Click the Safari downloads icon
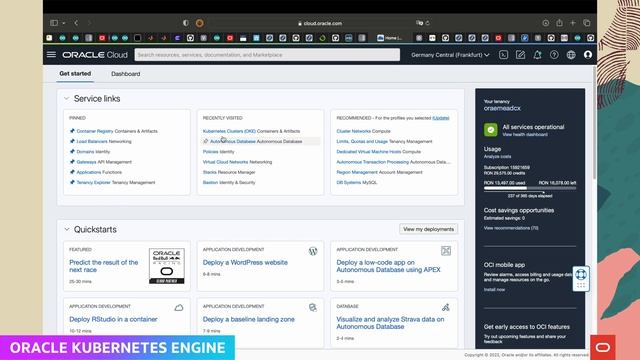Screen dimensions: 640x360 pyautogui.click(x=545, y=23)
